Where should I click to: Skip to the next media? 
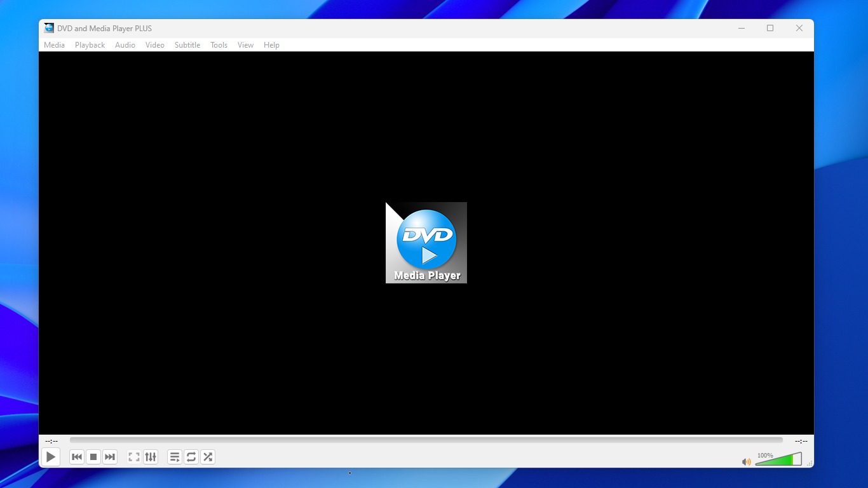pos(109,456)
